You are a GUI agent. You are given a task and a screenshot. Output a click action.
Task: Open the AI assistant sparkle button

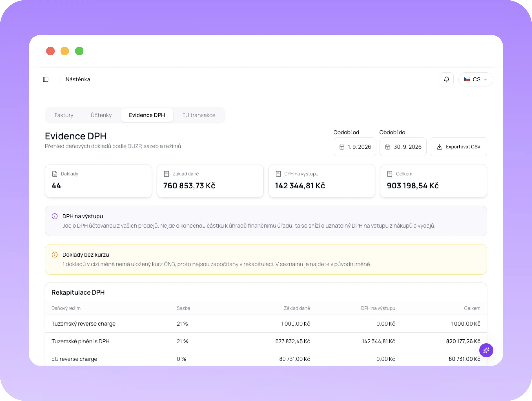(x=486, y=350)
